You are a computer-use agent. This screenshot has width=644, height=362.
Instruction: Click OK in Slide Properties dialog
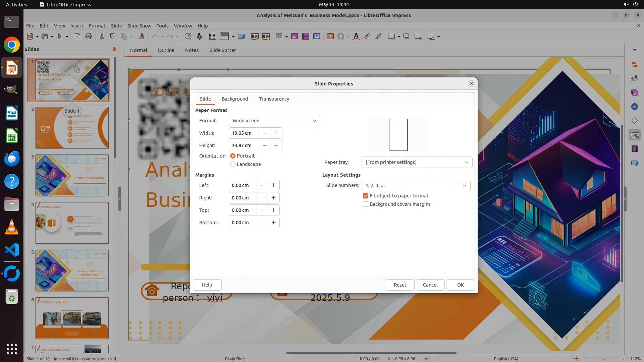click(x=460, y=285)
